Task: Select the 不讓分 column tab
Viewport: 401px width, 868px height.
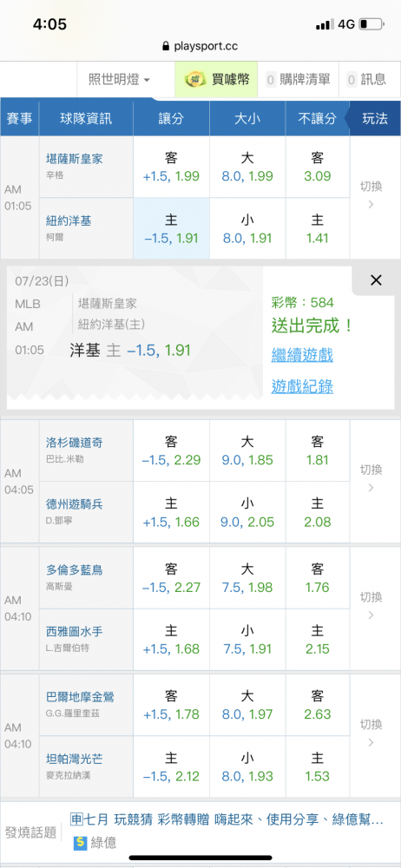Action: 317,118
